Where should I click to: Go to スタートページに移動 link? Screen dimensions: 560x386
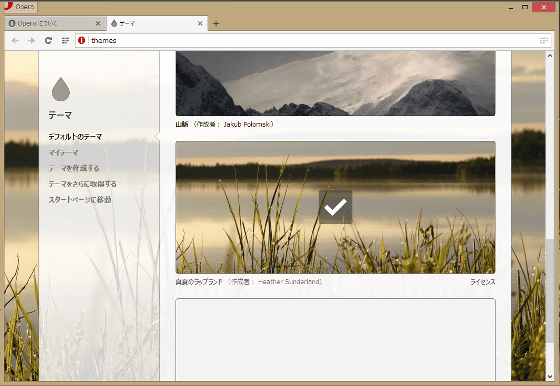[x=80, y=199]
